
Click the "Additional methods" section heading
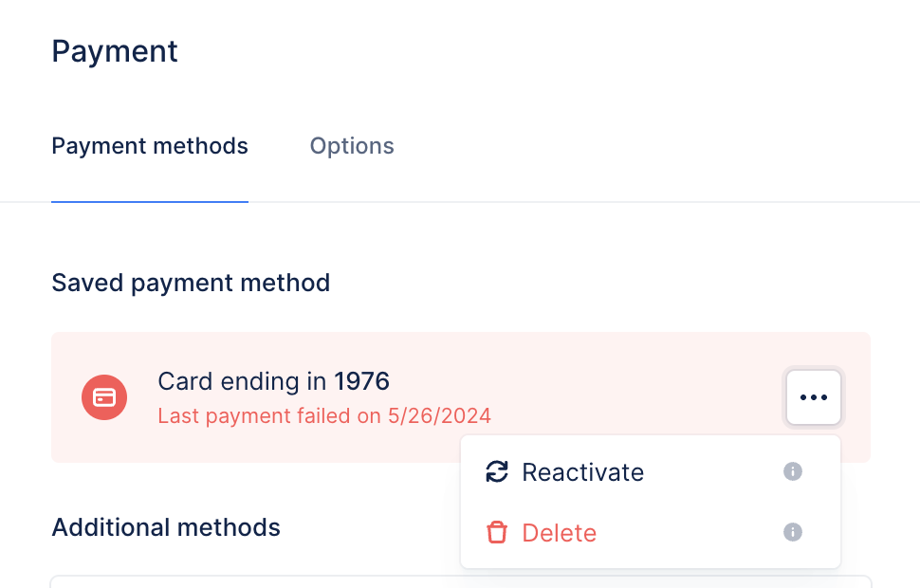[166, 527]
